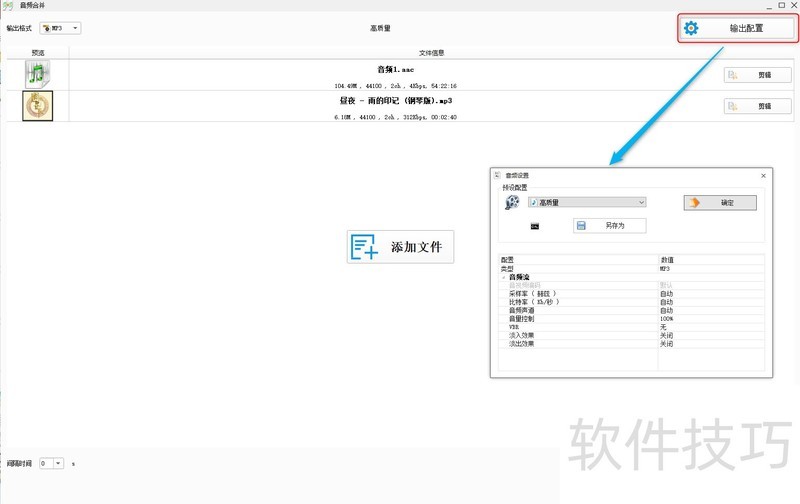Click the 配置 column header
Image resolution: width=800 pixels, height=504 pixels.
pos(578,260)
